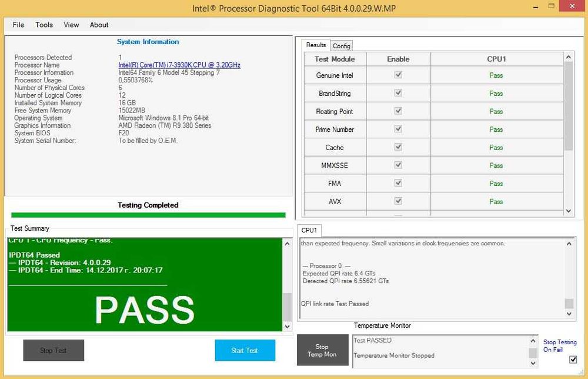Viewport: 588px width, 379px height.
Task: Toggle the BrandString enable checkbox
Action: click(398, 93)
